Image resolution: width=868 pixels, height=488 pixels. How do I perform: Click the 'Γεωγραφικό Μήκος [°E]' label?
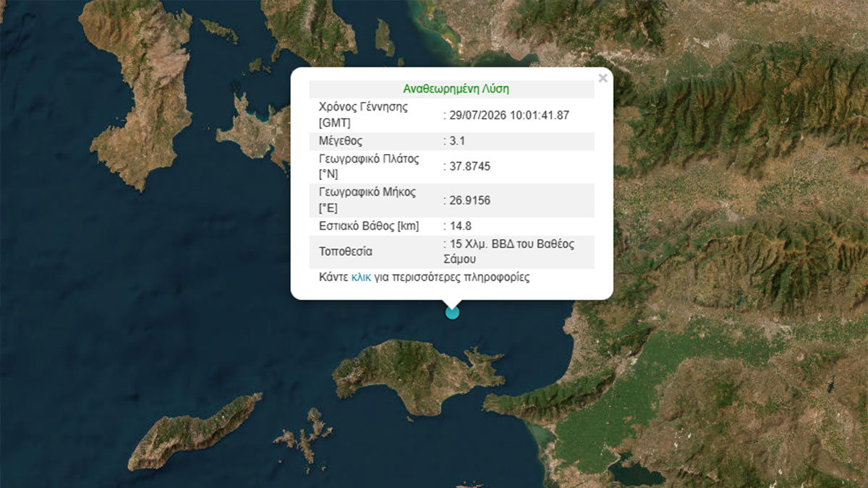[368, 200]
